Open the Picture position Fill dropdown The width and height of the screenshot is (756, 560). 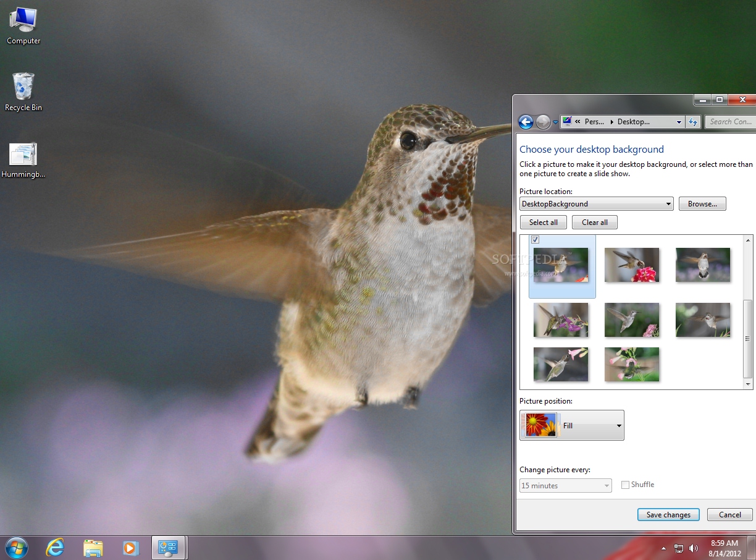coord(571,425)
